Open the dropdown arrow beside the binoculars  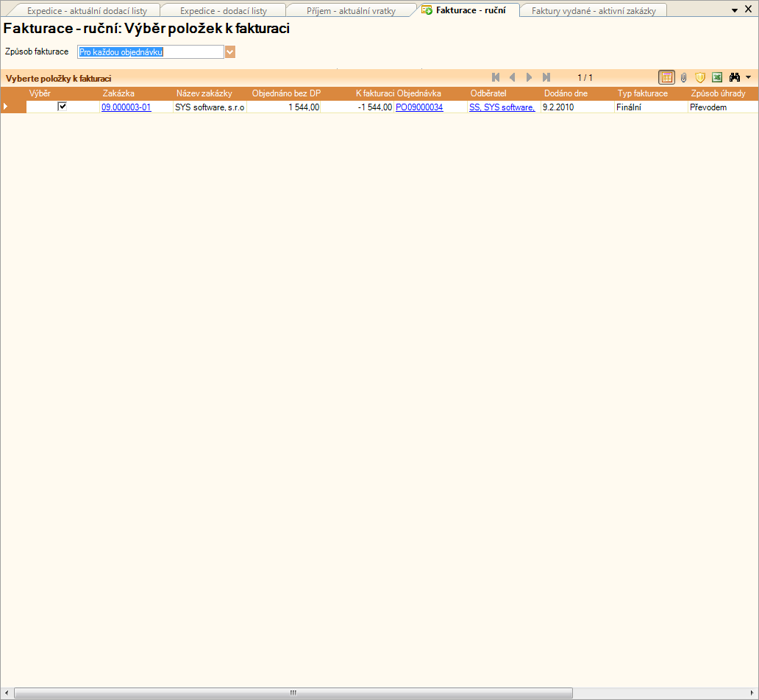point(748,77)
